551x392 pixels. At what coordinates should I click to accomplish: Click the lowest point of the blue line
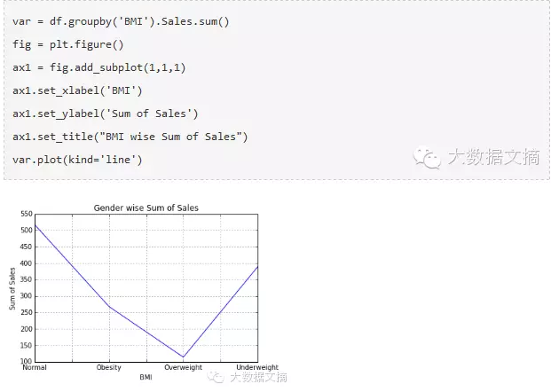click(184, 357)
